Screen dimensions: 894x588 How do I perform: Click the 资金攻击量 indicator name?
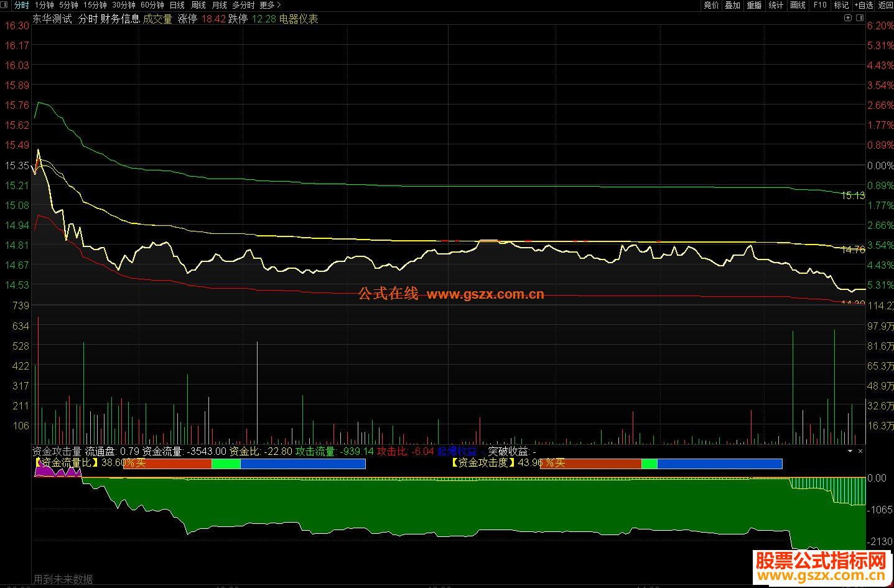click(57, 451)
